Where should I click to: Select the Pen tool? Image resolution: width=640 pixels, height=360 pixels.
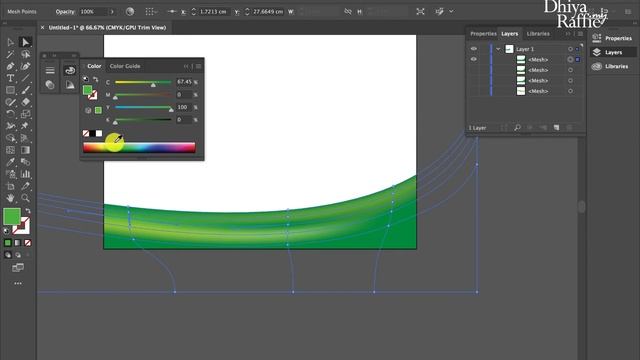(11, 66)
